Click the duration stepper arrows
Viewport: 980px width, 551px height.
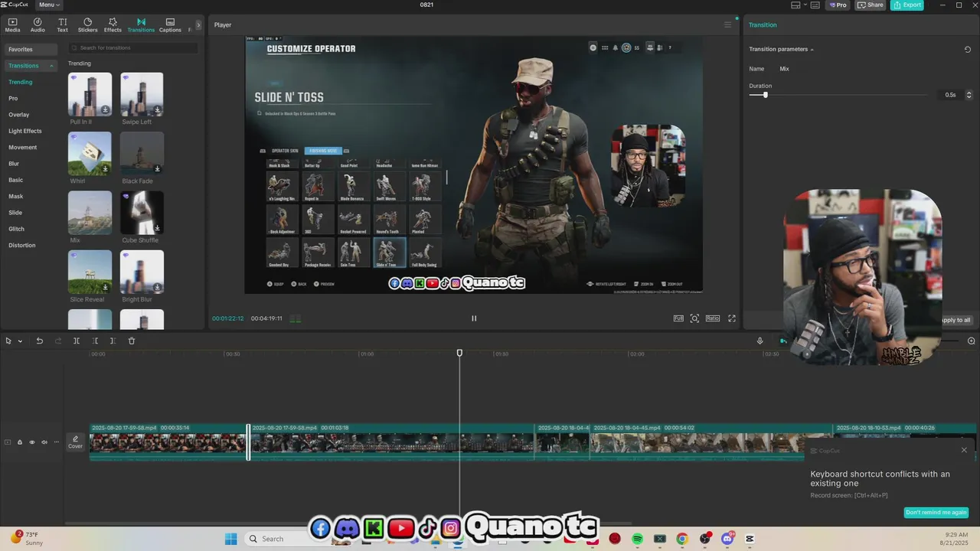[969, 95]
